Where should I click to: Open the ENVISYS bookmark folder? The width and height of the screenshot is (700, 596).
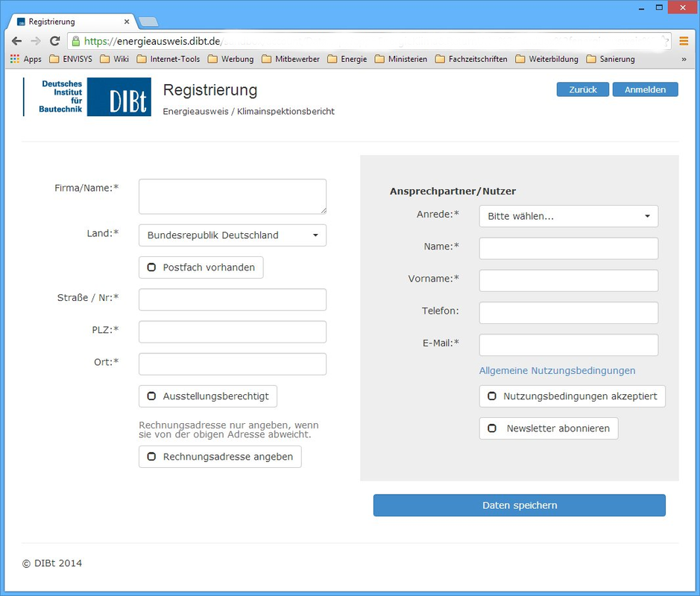click(71, 59)
